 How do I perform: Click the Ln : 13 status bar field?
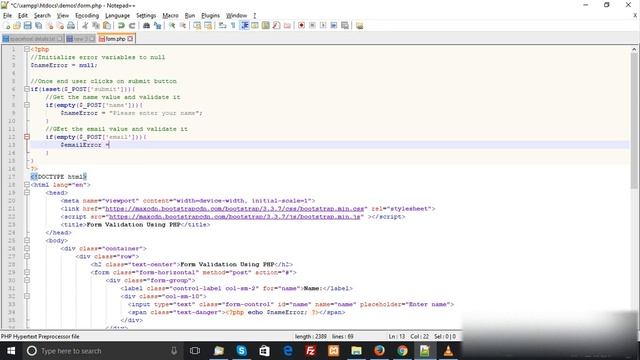(x=396, y=337)
